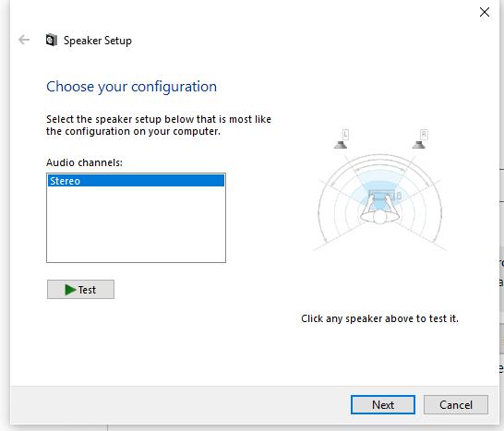Click the R label above the right speaker
Screen dimensions: 504x431
tap(424, 134)
